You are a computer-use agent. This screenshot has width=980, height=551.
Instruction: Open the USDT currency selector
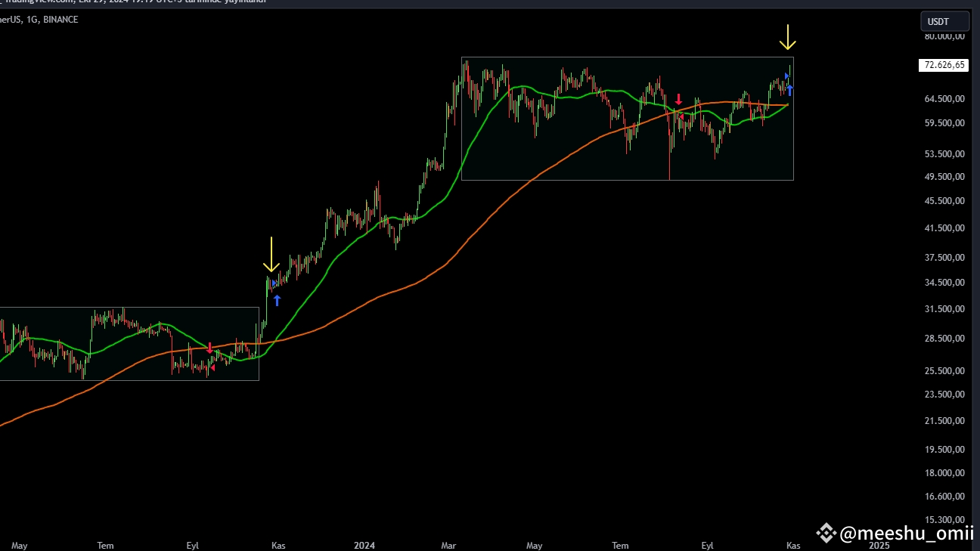(x=944, y=20)
